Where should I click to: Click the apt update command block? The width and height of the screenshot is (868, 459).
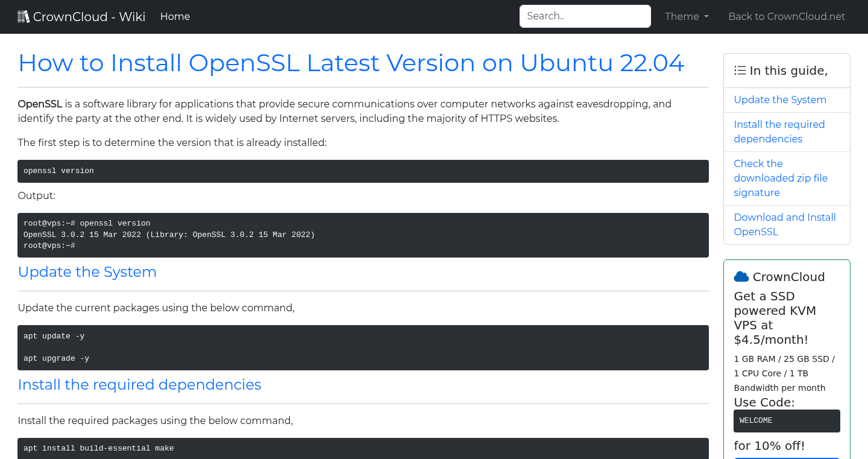(x=363, y=347)
